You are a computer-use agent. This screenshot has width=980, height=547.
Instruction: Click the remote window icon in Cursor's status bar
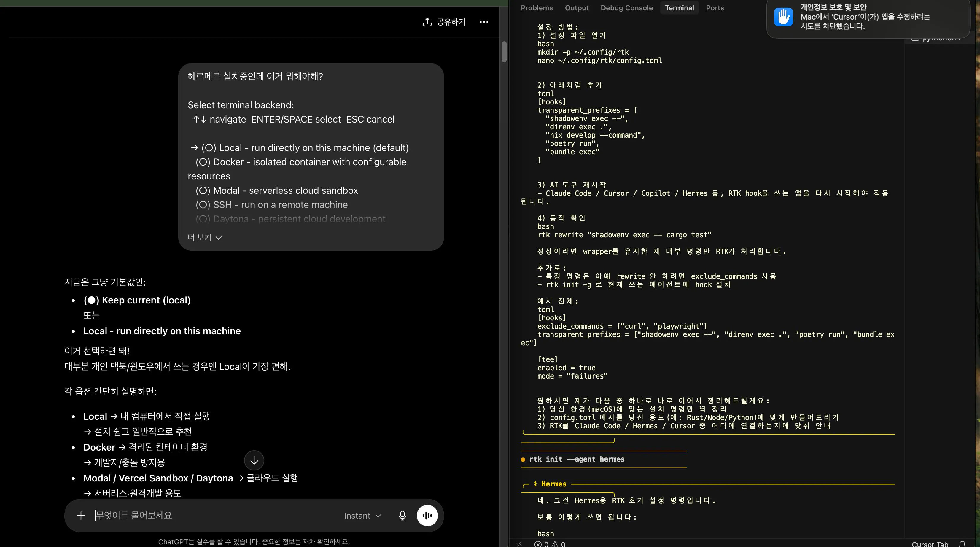[519, 544]
